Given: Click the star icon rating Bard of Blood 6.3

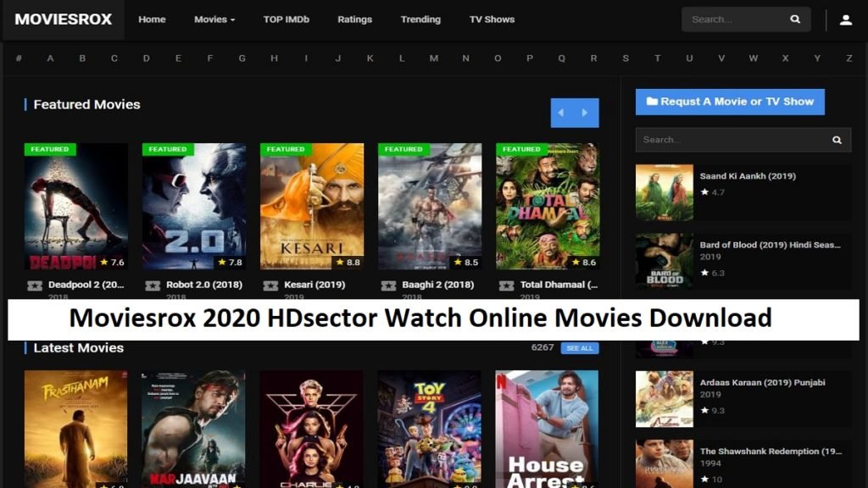Looking at the screenshot, I should (704, 273).
